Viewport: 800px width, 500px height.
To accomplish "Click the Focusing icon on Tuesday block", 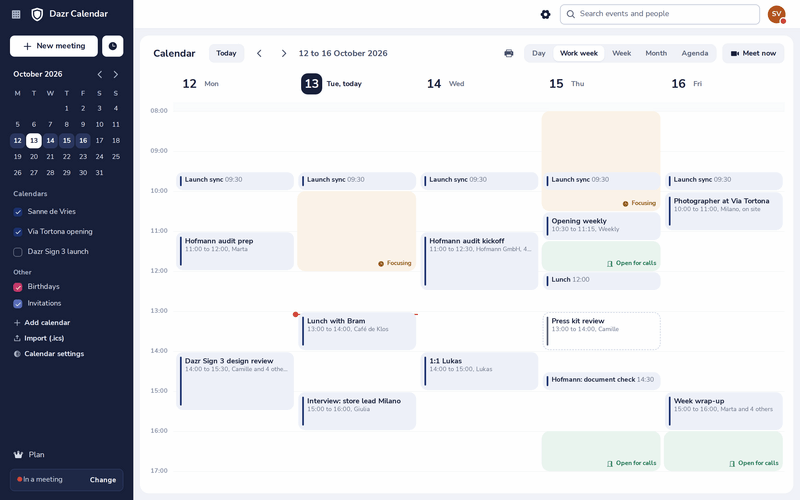I will coord(381,264).
